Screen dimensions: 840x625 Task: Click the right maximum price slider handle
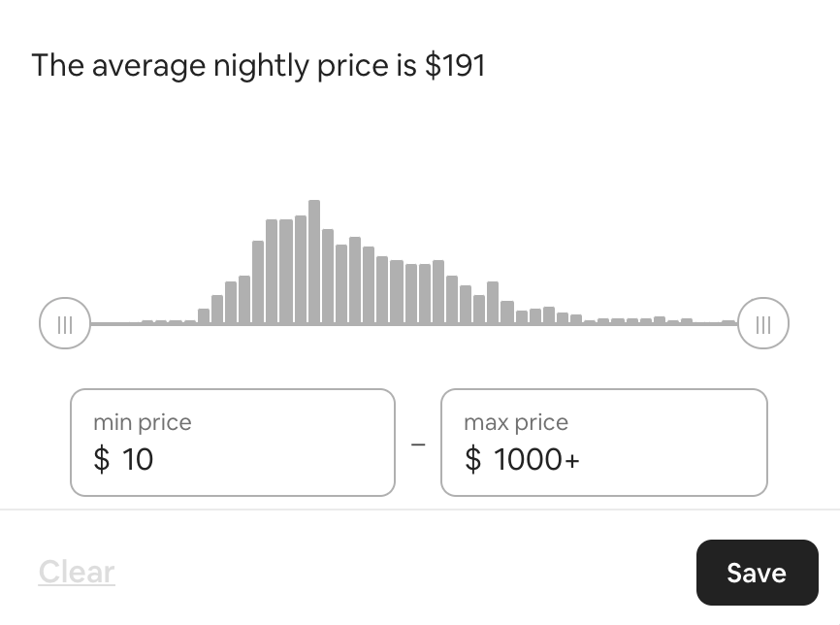click(x=763, y=323)
